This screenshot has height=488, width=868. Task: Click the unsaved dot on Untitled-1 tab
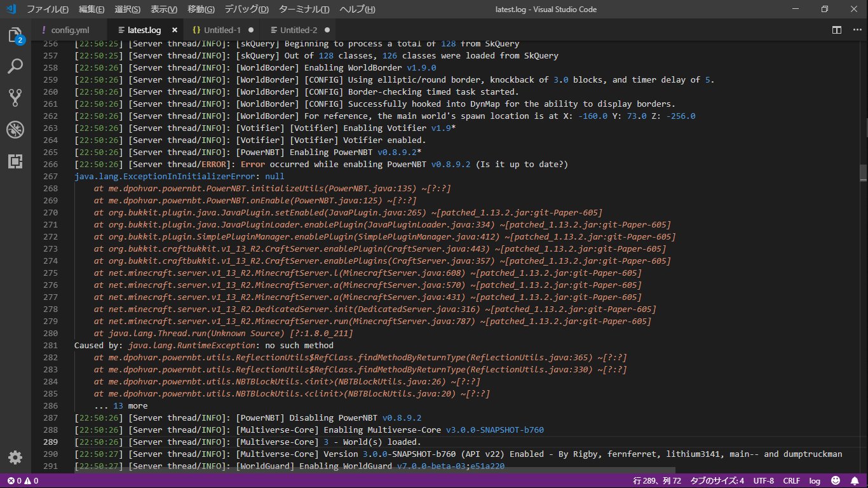coord(251,30)
